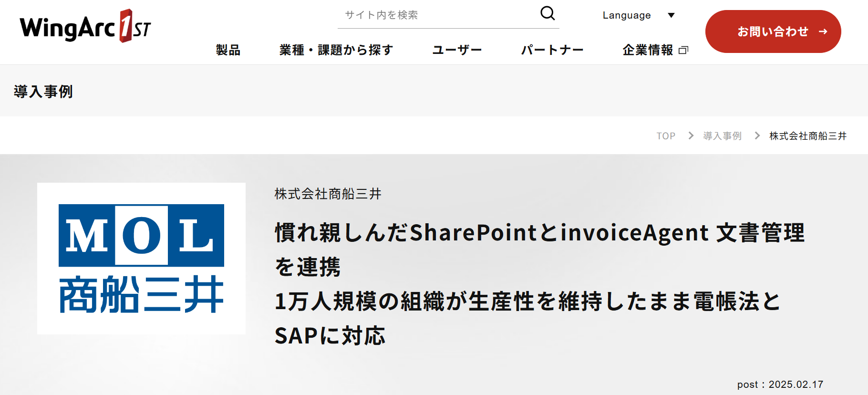Go to TOP via breadcrumb
The width and height of the screenshot is (868, 395).
[x=666, y=136]
